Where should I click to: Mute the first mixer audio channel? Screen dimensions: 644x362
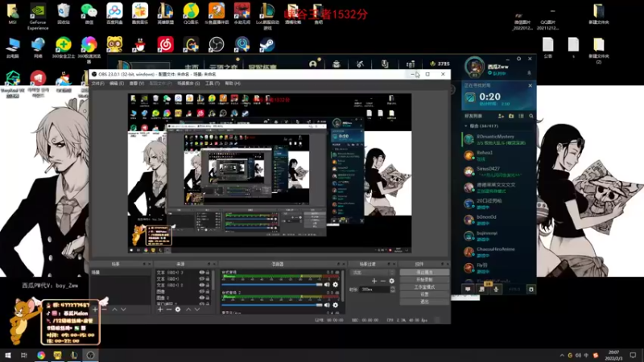[327, 285]
